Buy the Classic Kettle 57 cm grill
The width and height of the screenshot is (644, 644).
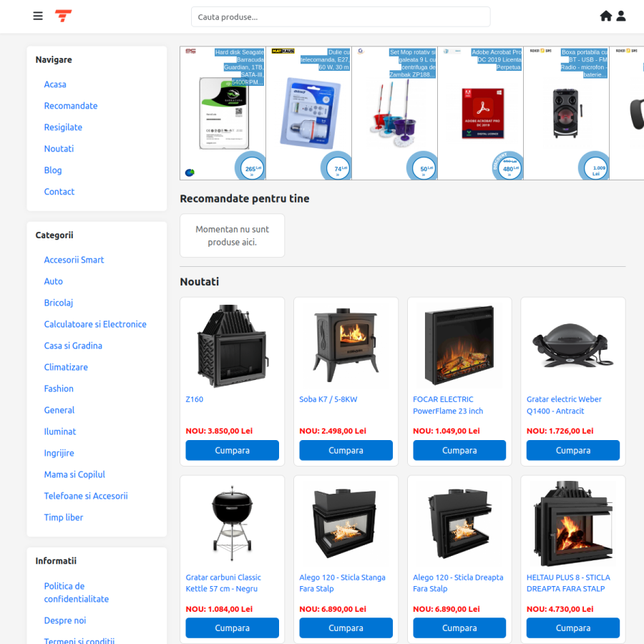[x=232, y=628]
